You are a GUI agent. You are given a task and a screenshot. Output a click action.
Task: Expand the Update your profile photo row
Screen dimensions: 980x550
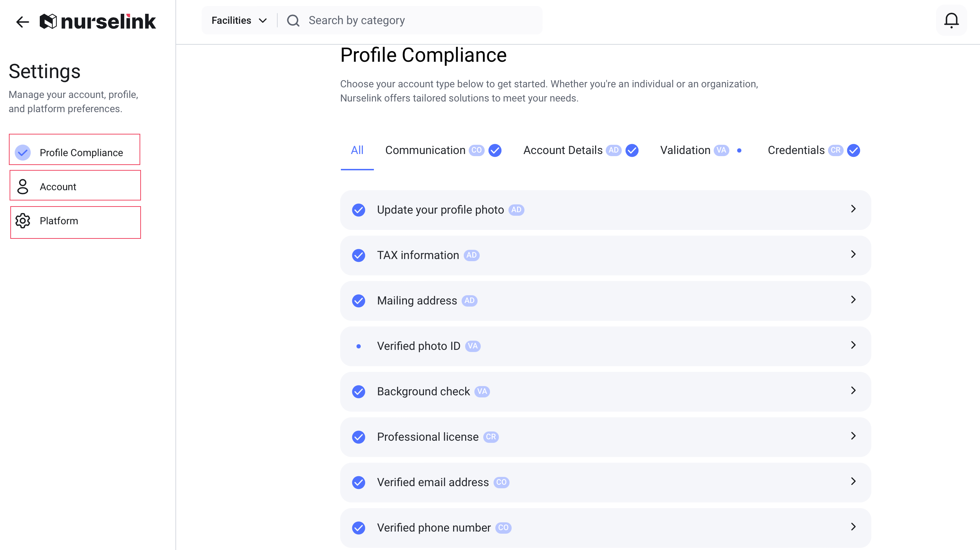pyautogui.click(x=853, y=209)
